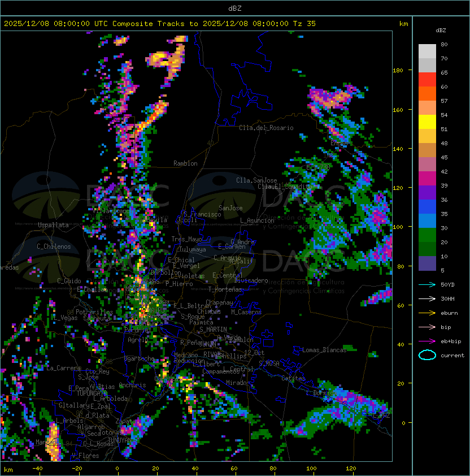Click the 'La_Carrera' place label
The width and height of the screenshot is (470, 476).
[63, 368]
